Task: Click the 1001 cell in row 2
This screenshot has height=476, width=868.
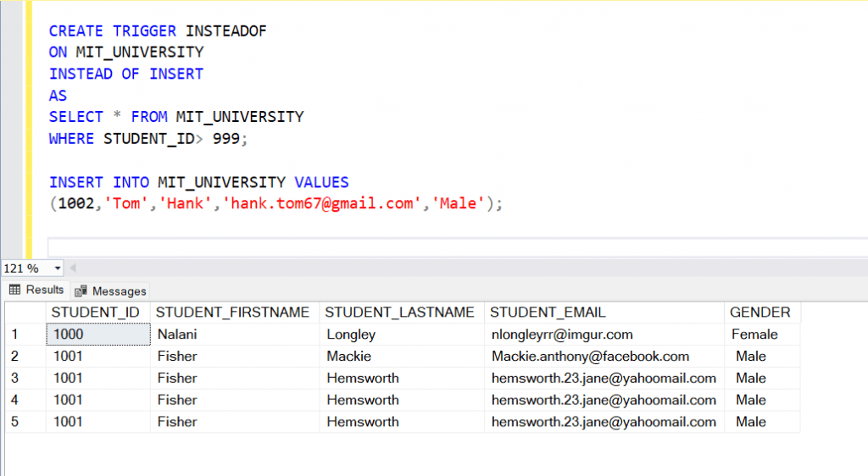Action: tap(98, 357)
